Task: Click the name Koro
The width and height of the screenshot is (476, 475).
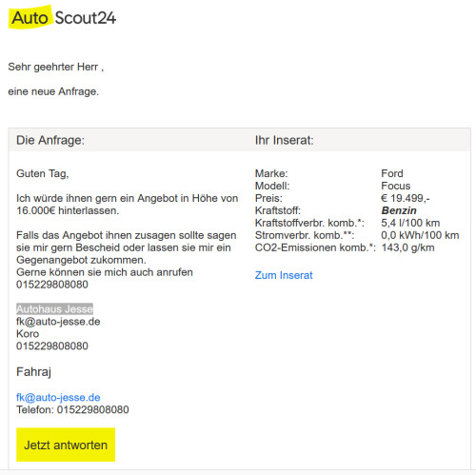Action: pyautogui.click(x=28, y=333)
